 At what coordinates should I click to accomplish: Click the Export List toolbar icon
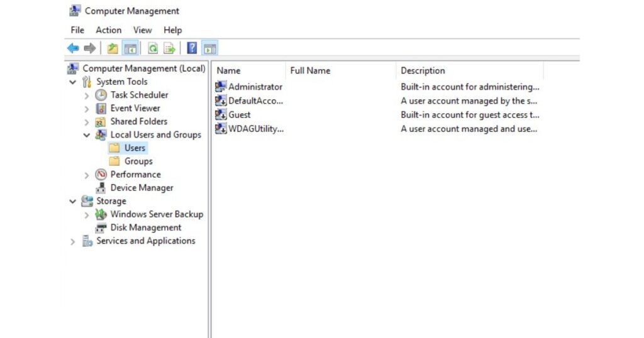coord(169,48)
